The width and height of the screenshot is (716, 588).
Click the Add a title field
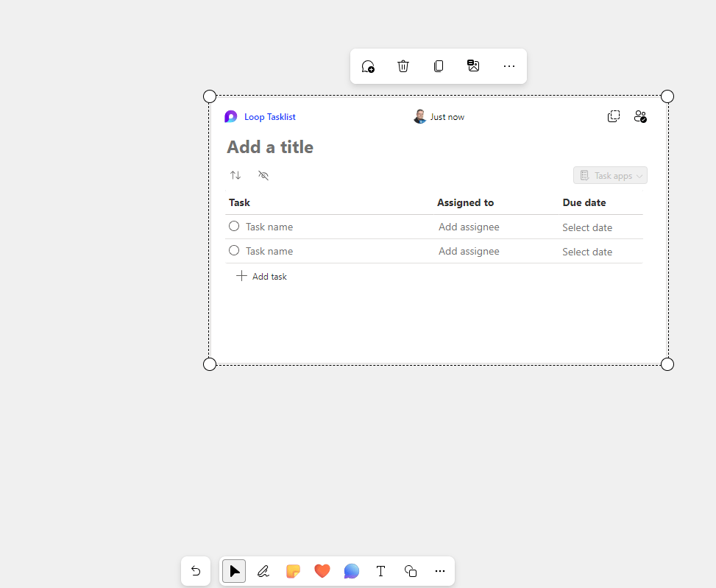[270, 147]
